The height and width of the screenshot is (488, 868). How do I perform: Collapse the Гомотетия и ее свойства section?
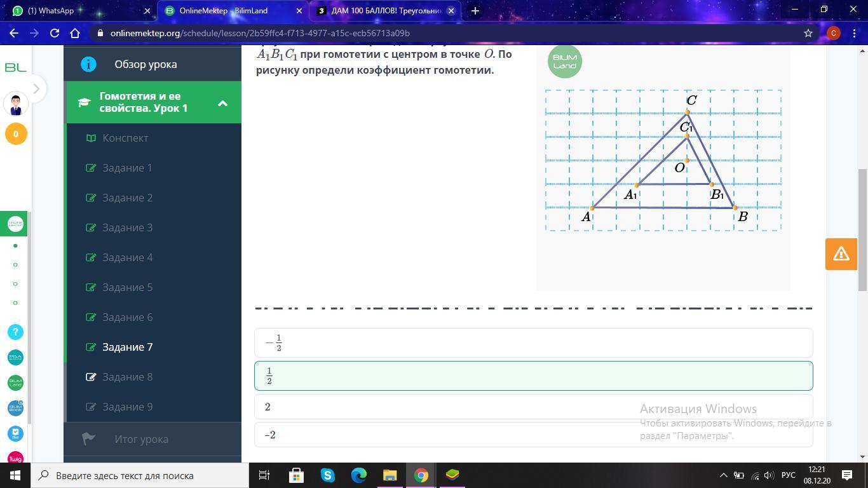coord(222,103)
